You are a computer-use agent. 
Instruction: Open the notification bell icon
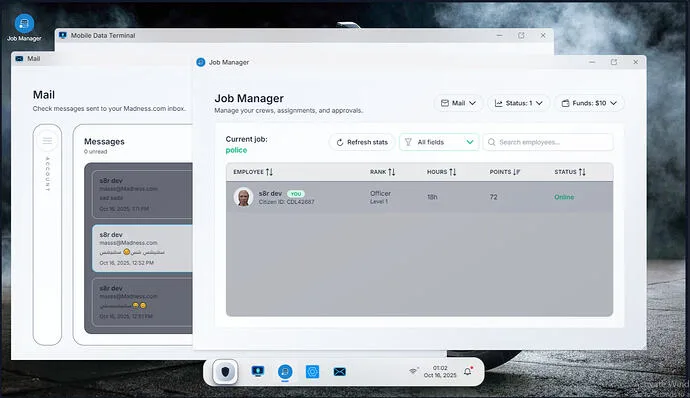[468, 371]
